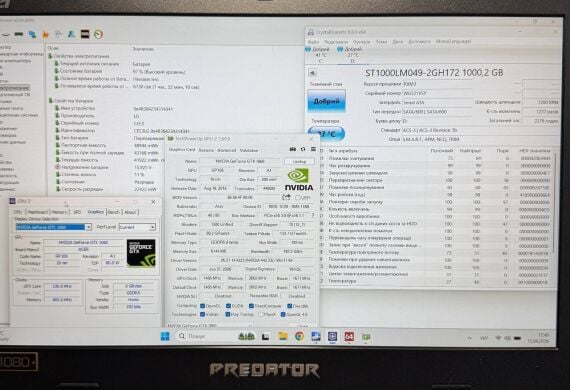Toggle the DirectCompute checkbox in GPU-Z

pos(251,306)
